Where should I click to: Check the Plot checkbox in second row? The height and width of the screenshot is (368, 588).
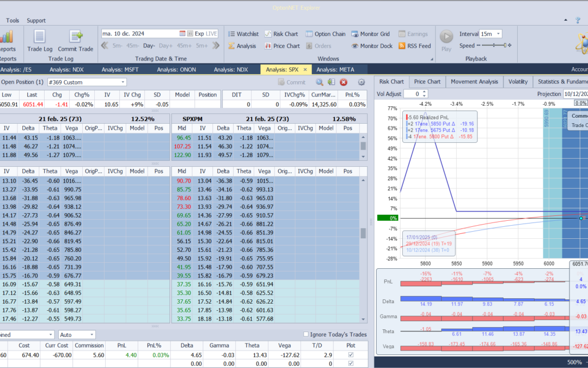point(351,364)
